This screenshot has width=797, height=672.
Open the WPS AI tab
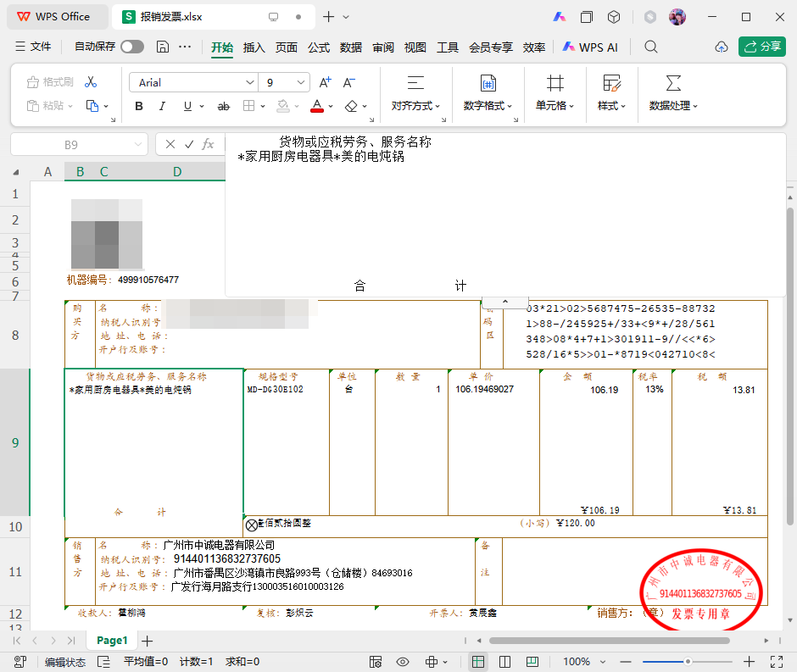590,47
